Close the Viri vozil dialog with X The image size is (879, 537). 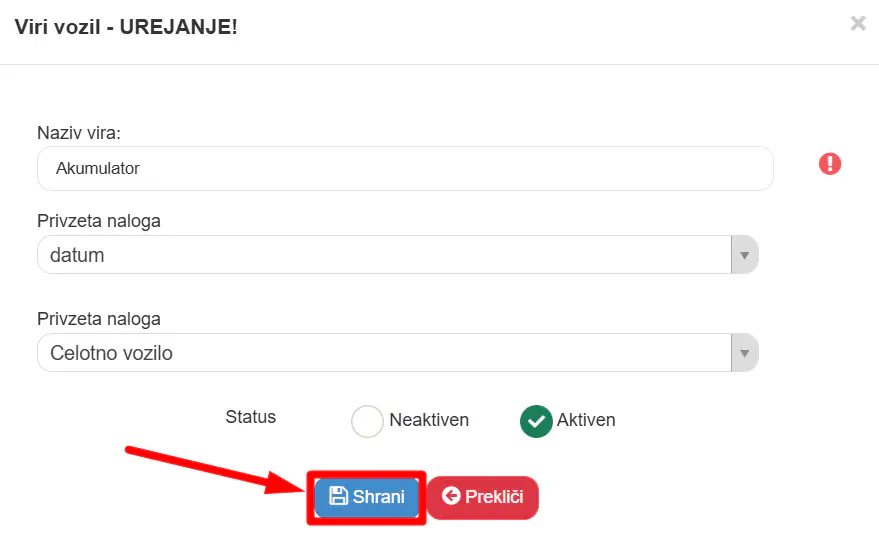coord(858,24)
